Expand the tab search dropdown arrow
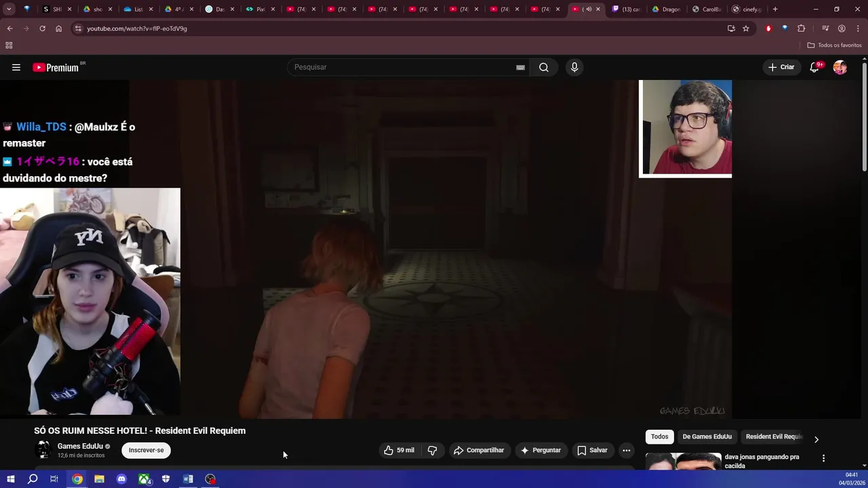Screen dimensions: 868x488 click(8, 9)
